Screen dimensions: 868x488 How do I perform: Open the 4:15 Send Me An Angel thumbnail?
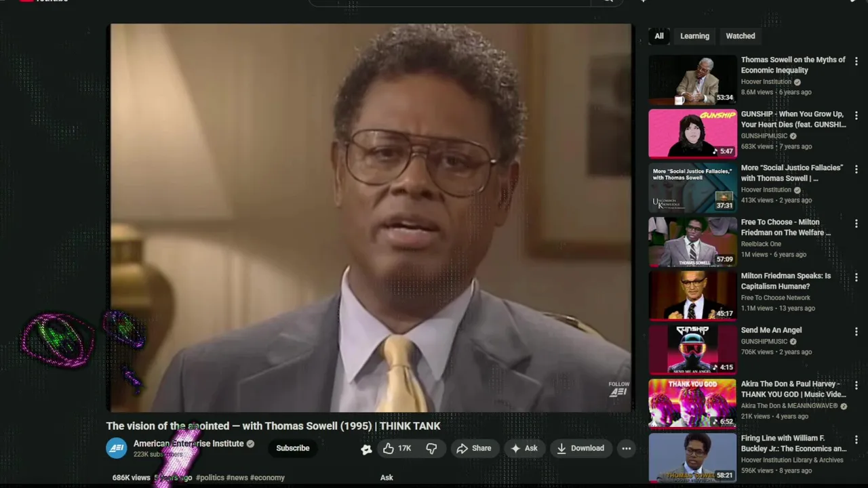692,350
